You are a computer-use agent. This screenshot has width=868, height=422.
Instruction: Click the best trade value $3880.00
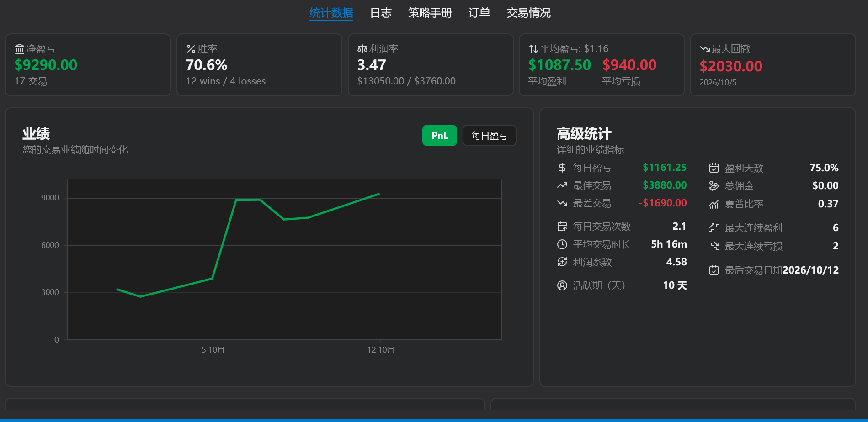665,185
